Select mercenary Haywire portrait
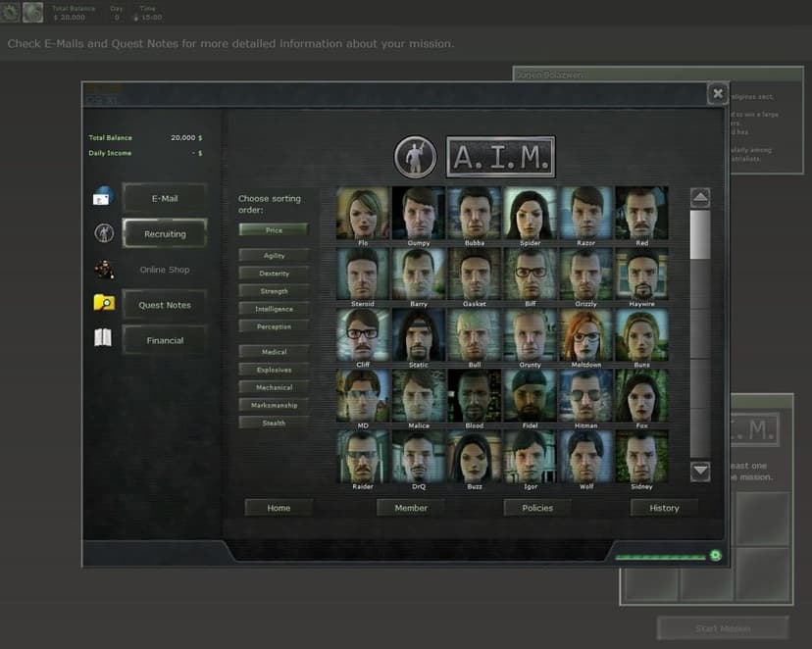 click(x=641, y=274)
